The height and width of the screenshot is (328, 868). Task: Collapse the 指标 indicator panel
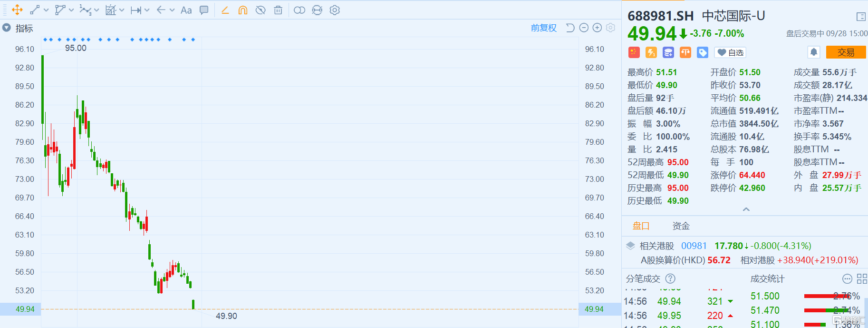(x=6, y=28)
